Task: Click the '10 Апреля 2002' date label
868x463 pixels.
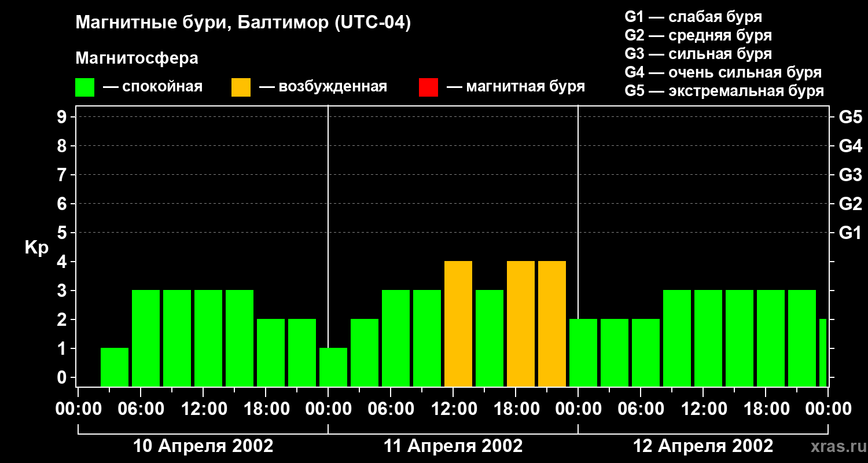Action: (203, 446)
